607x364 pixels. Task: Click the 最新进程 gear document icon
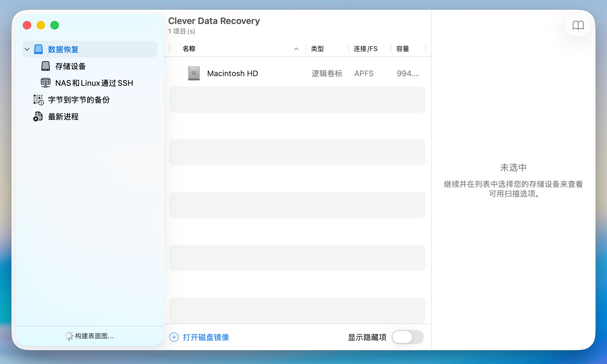click(x=38, y=116)
